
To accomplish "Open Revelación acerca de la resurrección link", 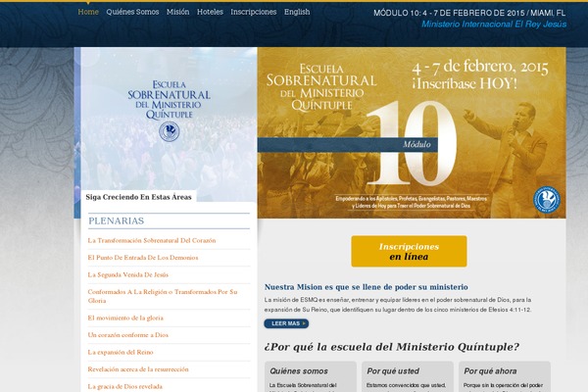I will (x=138, y=369).
